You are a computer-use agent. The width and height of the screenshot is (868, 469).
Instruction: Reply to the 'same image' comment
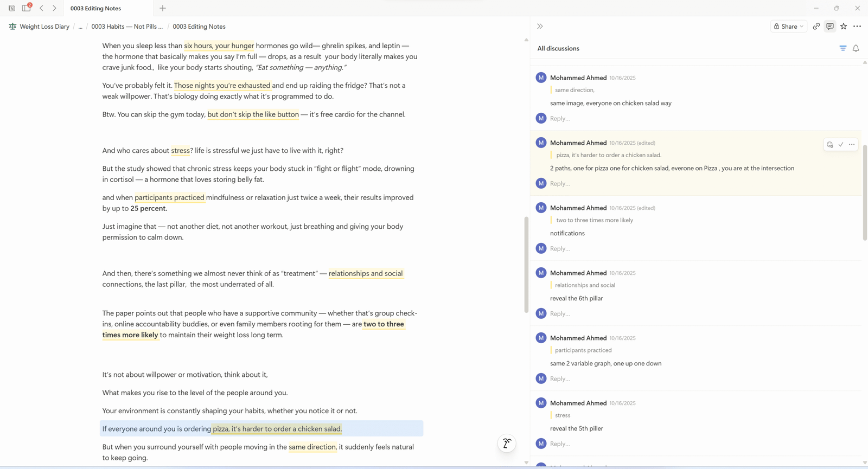pyautogui.click(x=560, y=118)
